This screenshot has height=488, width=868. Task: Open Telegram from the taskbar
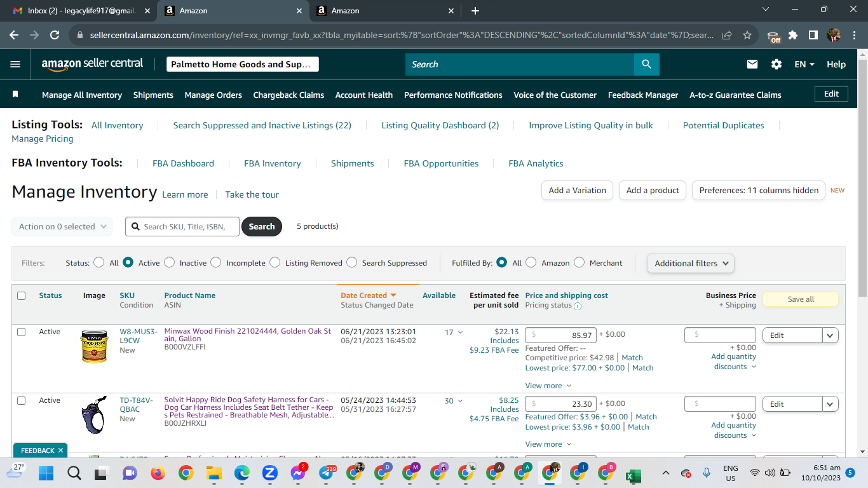pos(327,473)
